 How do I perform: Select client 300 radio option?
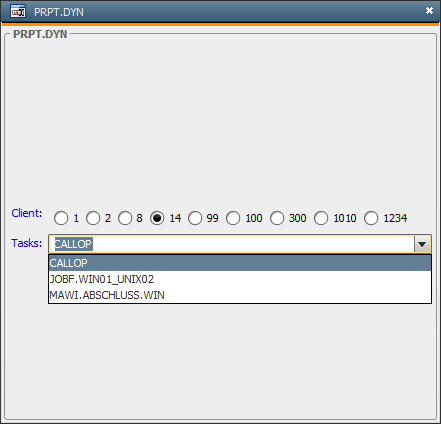pyautogui.click(x=277, y=218)
